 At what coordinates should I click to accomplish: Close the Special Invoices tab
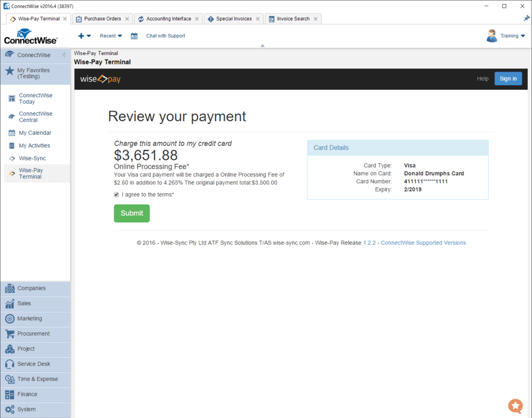[258, 19]
